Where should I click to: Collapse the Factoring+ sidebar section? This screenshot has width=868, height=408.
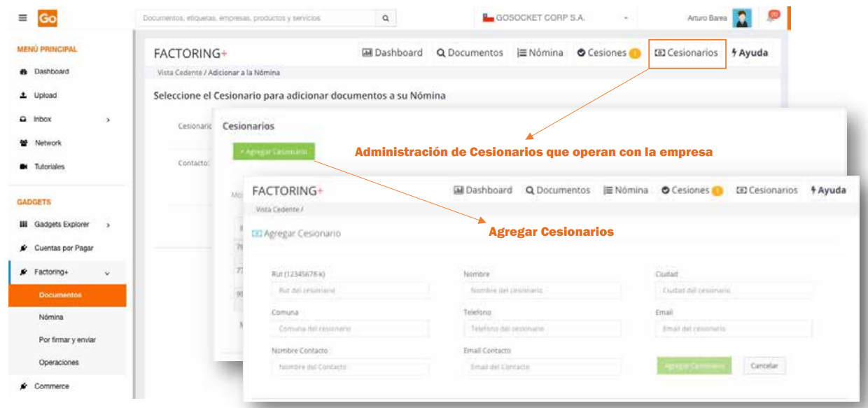pos(107,272)
